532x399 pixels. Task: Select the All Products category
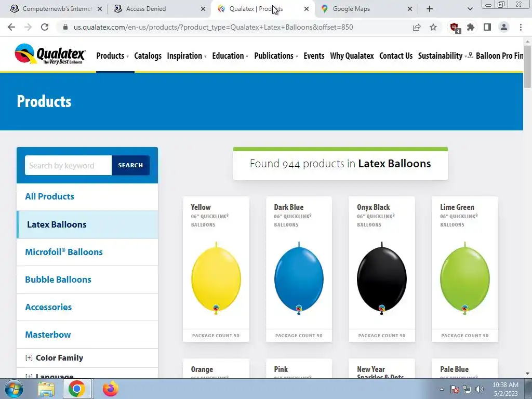pos(87,196)
